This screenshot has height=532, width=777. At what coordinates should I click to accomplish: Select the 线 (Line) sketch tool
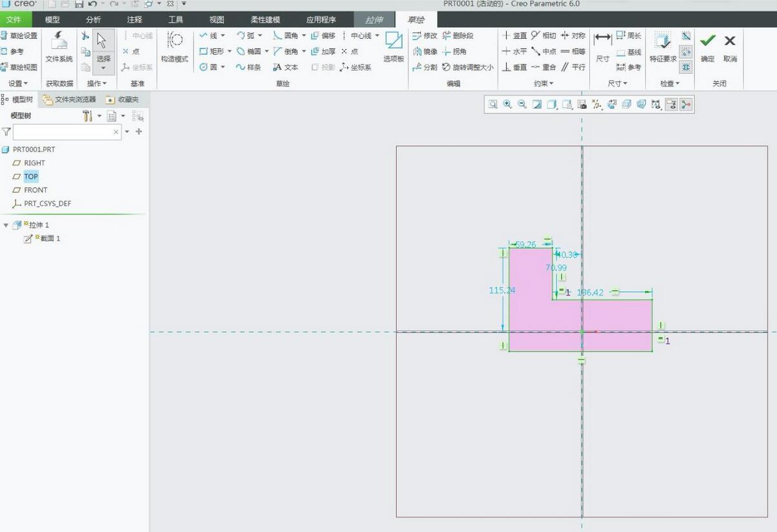tap(208, 36)
